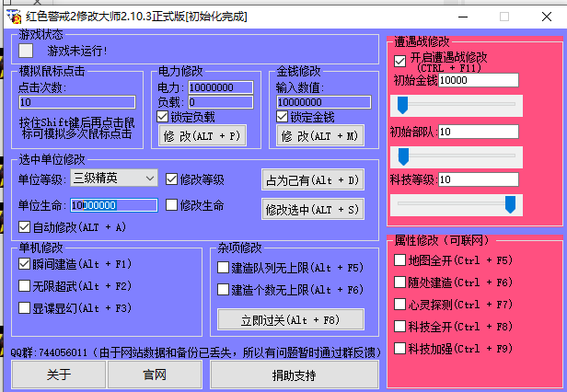Enable 修改生命 modify health checkbox
567x392 pixels.
coord(172,205)
